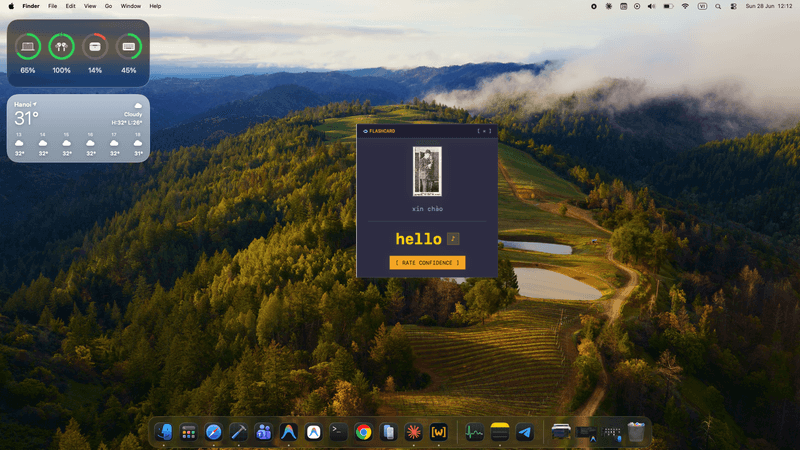Click the hour 13 forecast in Weather widget
Screen dimensions: 800x450
coord(19,144)
